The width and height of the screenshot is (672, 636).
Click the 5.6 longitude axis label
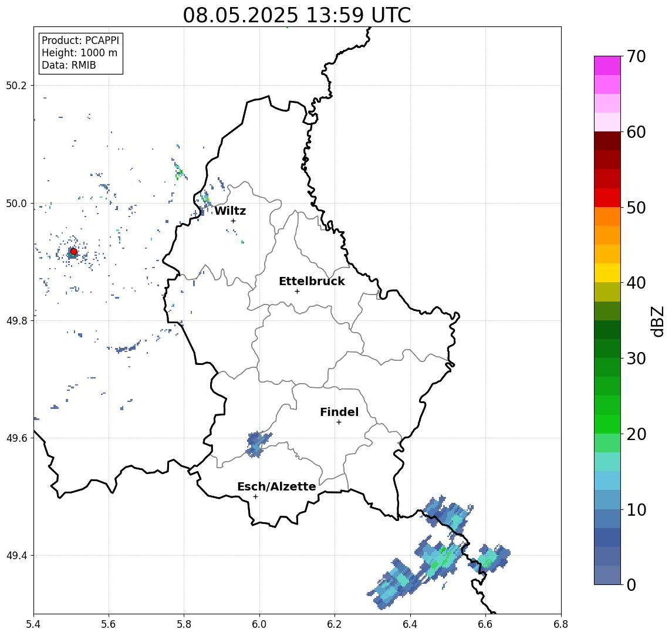(109, 624)
